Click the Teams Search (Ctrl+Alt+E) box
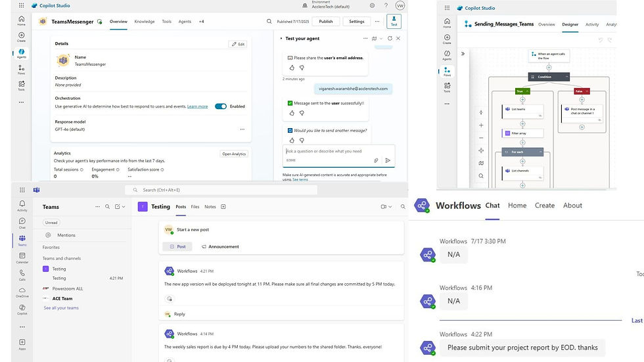Image resolution: width=644 pixels, height=362 pixels. [x=221, y=190]
